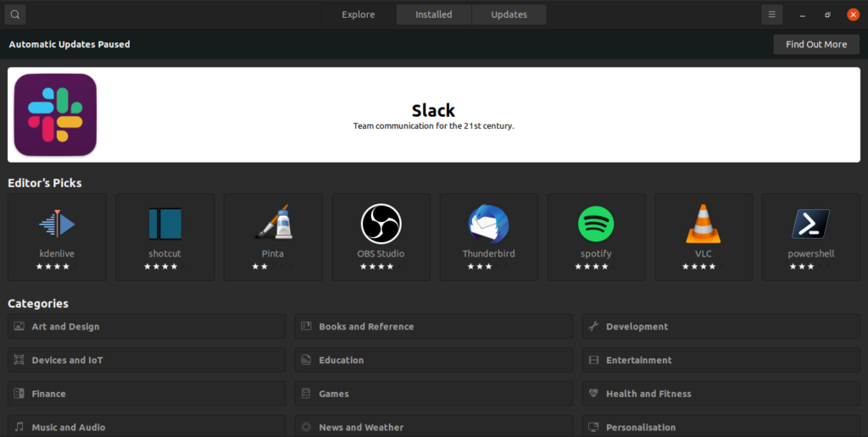Open the VLC traffic cone icon

(x=703, y=224)
